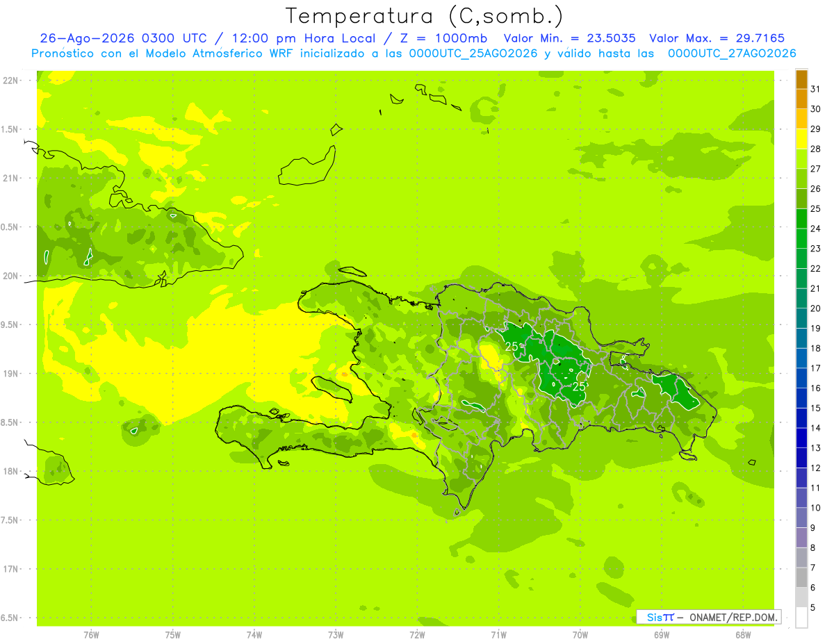834x644 pixels.
Task: Click the '68W' longitude axis label
Action: click(742, 634)
